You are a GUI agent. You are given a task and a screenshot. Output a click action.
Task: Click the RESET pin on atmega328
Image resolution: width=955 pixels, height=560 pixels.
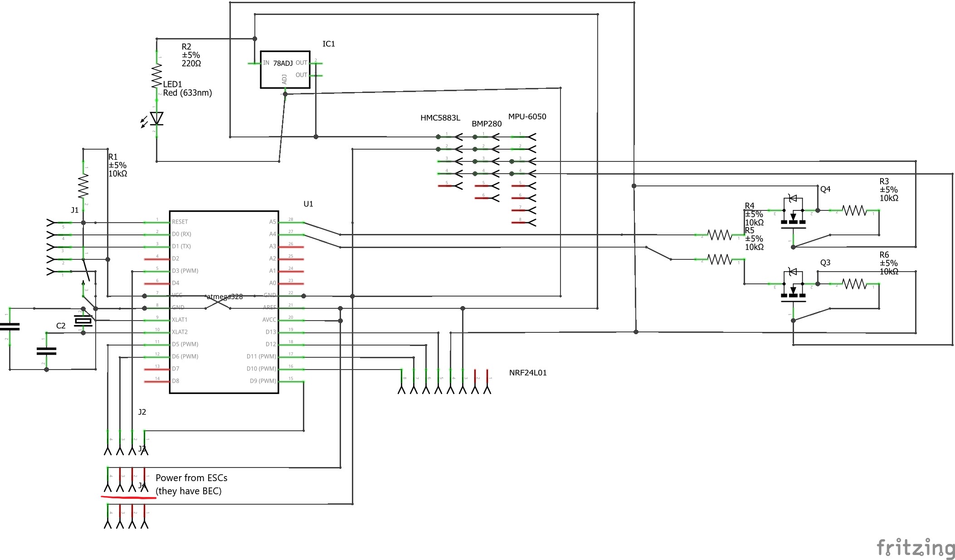tap(180, 222)
